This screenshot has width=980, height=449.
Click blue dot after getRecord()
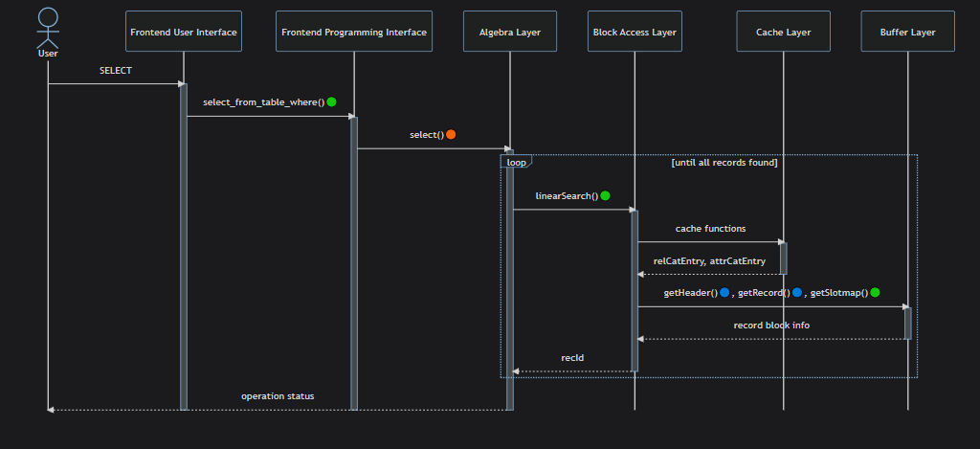pos(797,292)
